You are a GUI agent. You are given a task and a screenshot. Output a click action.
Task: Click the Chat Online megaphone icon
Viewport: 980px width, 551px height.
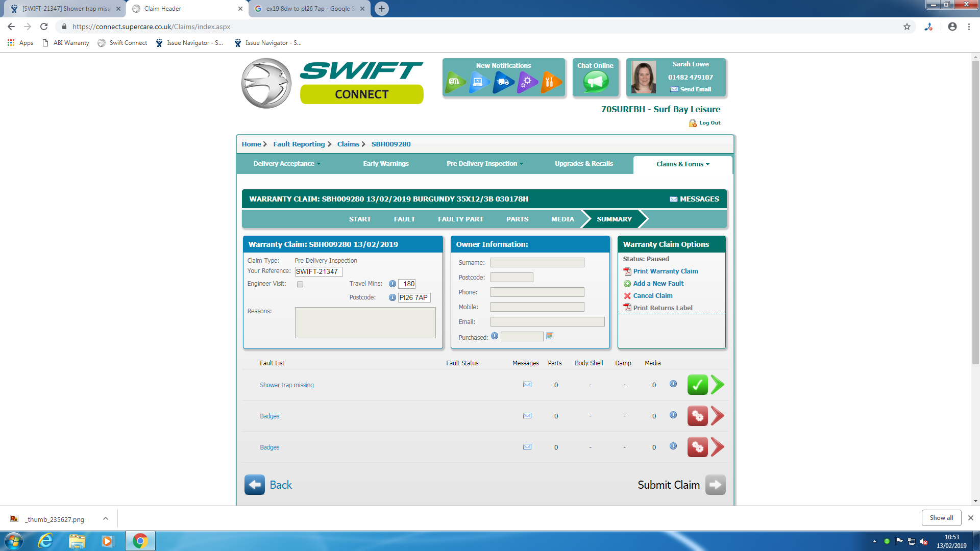[x=596, y=82]
